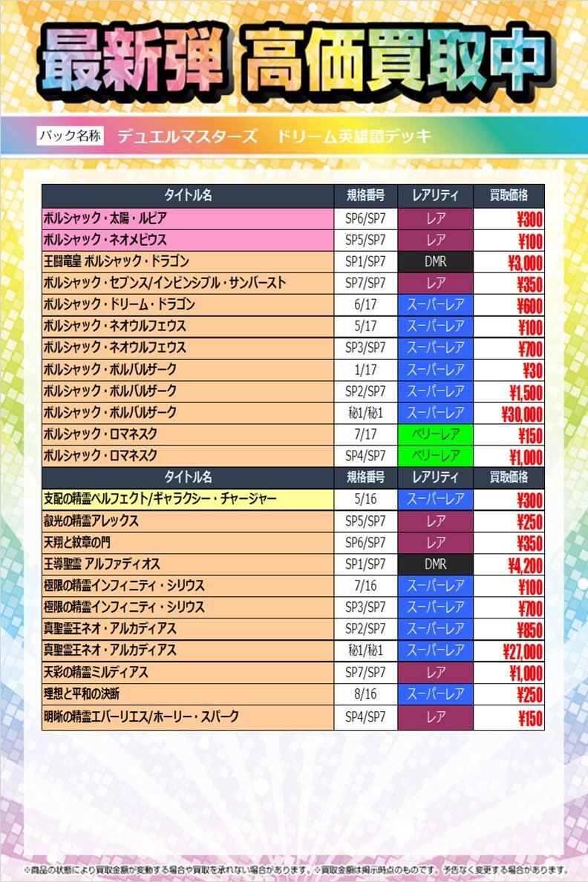Click the ¥30 price for ボルバルザーク 1/17
This screenshot has height=882, width=588.
[x=532, y=370]
